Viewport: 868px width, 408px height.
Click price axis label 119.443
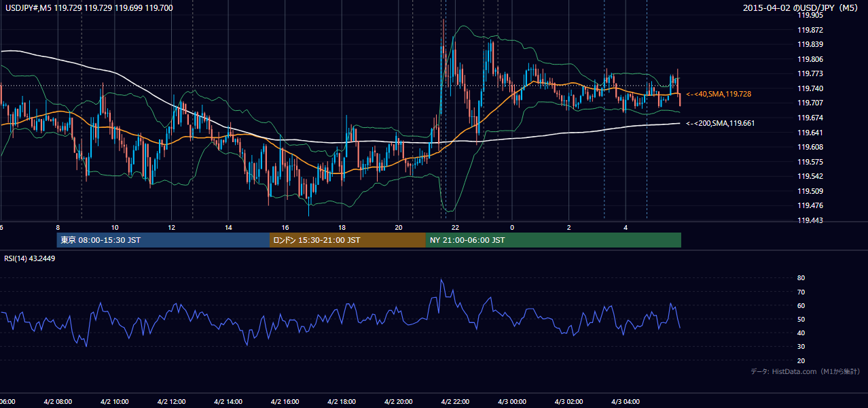click(810, 220)
